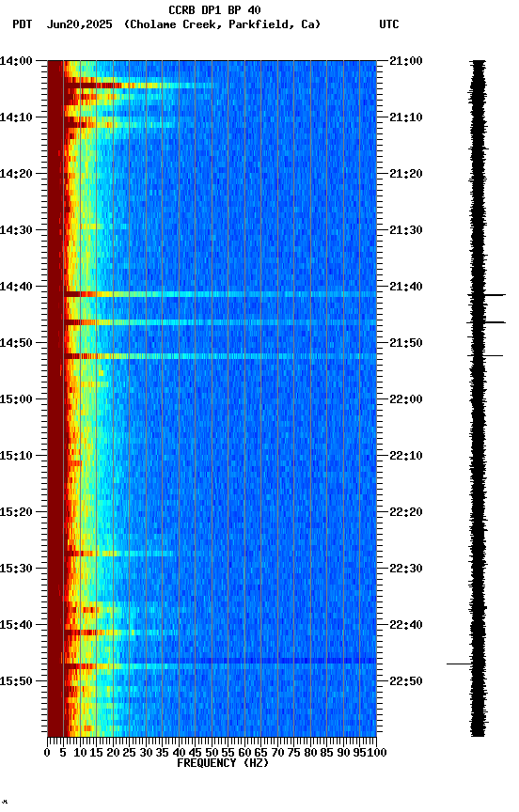Click the 21:40 UTC time label
The height and width of the screenshot is (812, 519).
pyautogui.click(x=406, y=287)
